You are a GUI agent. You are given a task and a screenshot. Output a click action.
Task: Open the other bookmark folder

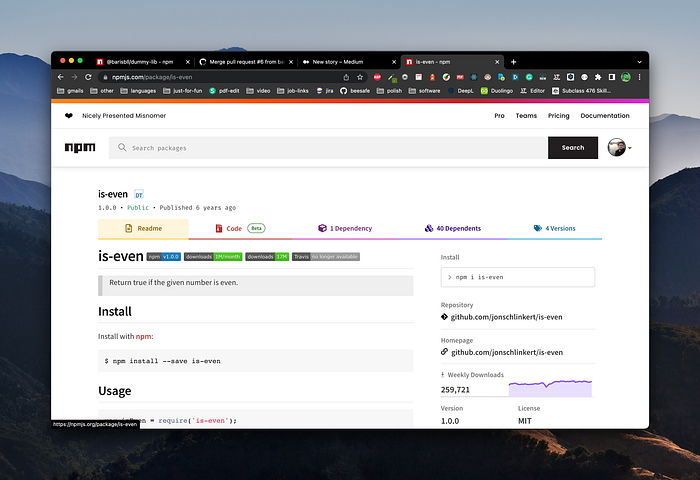102,91
